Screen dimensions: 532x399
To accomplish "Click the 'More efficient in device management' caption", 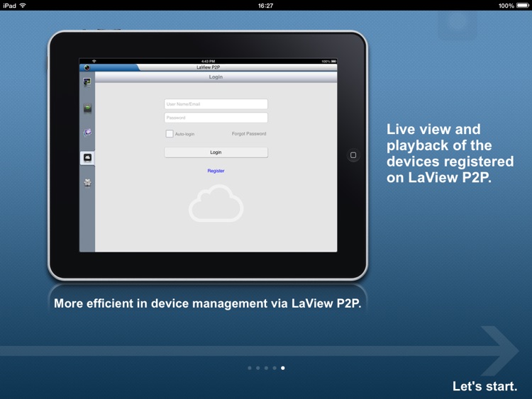I will [x=207, y=303].
